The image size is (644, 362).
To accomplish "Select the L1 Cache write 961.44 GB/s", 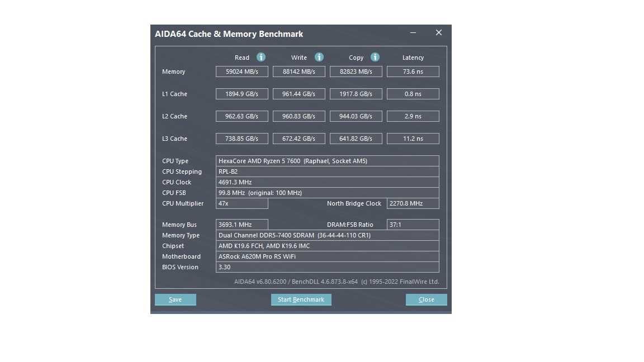I will coord(299,94).
